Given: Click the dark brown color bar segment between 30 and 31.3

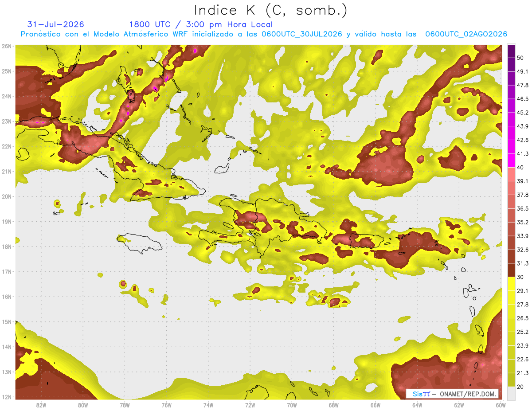Looking at the screenshot, I should pos(512,270).
